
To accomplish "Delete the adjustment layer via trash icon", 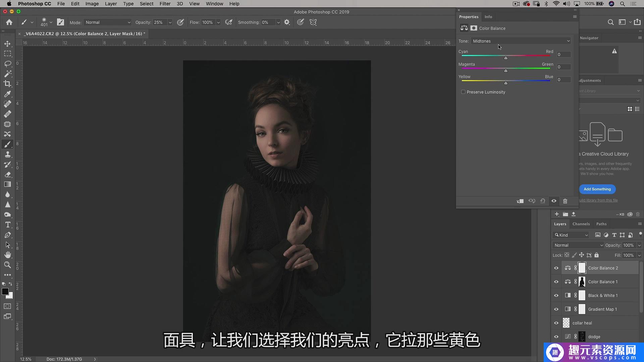I will point(565,201).
